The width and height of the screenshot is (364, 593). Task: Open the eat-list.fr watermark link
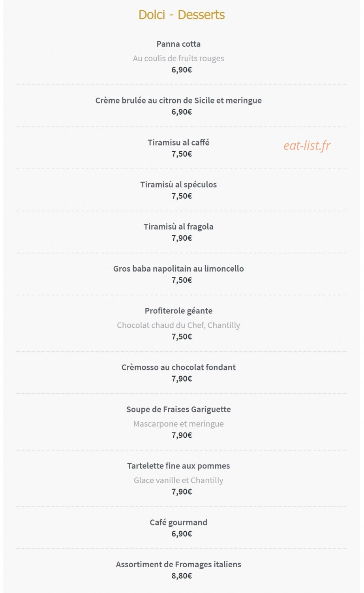tap(307, 145)
